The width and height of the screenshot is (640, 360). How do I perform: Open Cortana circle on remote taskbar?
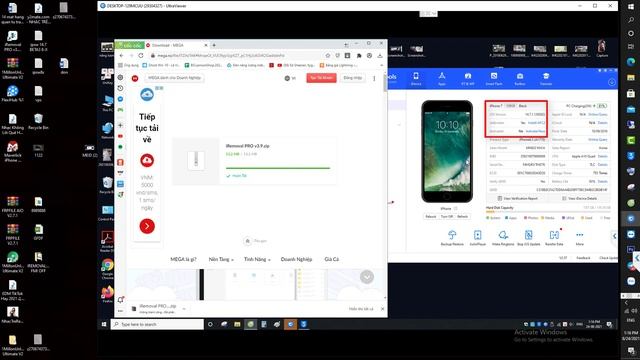(x=210, y=324)
